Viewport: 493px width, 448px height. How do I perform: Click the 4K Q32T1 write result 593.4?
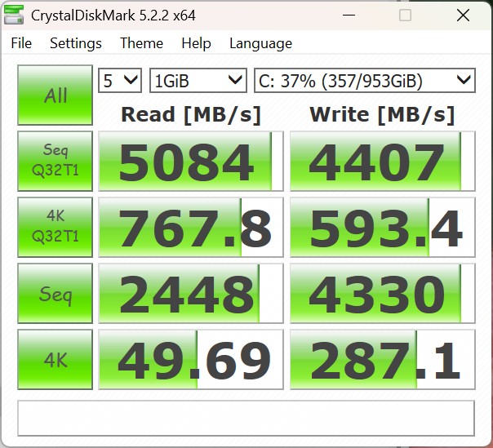click(382, 227)
